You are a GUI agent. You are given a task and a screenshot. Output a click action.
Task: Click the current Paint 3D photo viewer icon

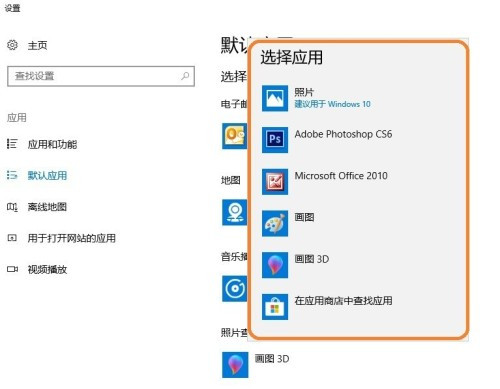235,365
